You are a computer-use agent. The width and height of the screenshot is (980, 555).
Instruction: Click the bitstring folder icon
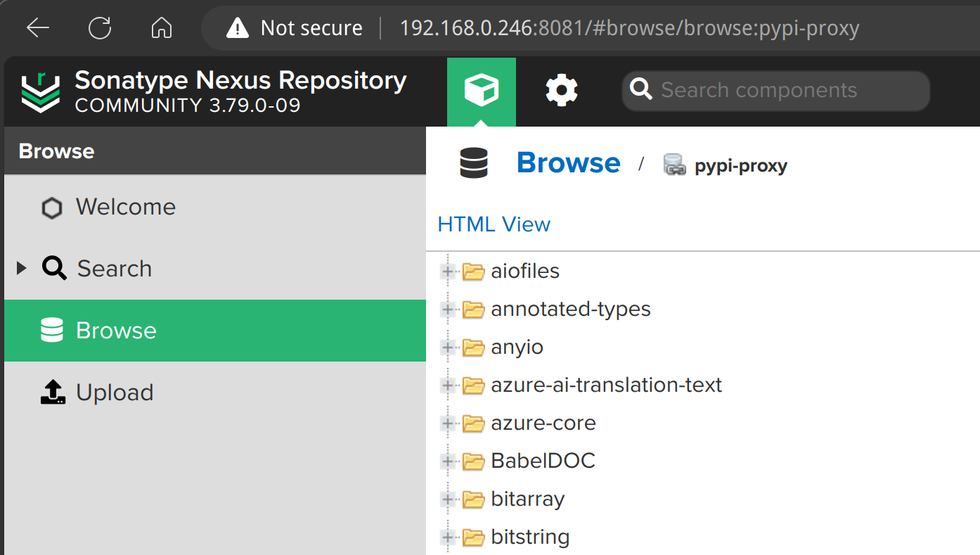pyautogui.click(x=474, y=537)
